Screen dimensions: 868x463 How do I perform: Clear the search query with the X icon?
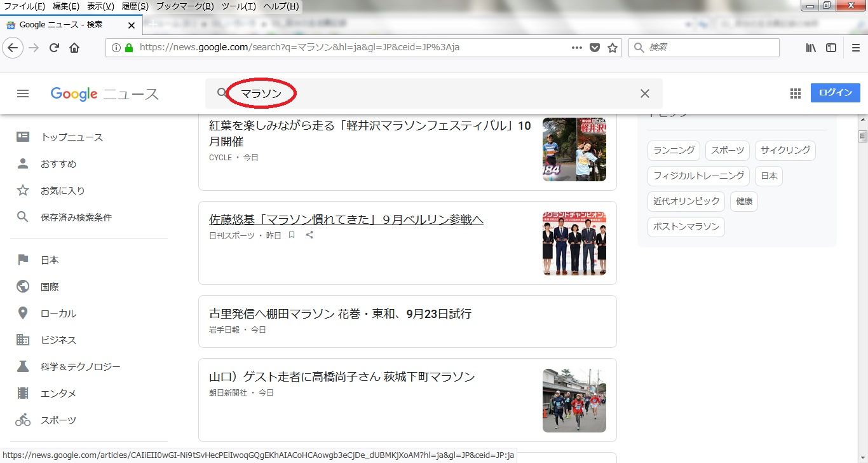[x=645, y=93]
